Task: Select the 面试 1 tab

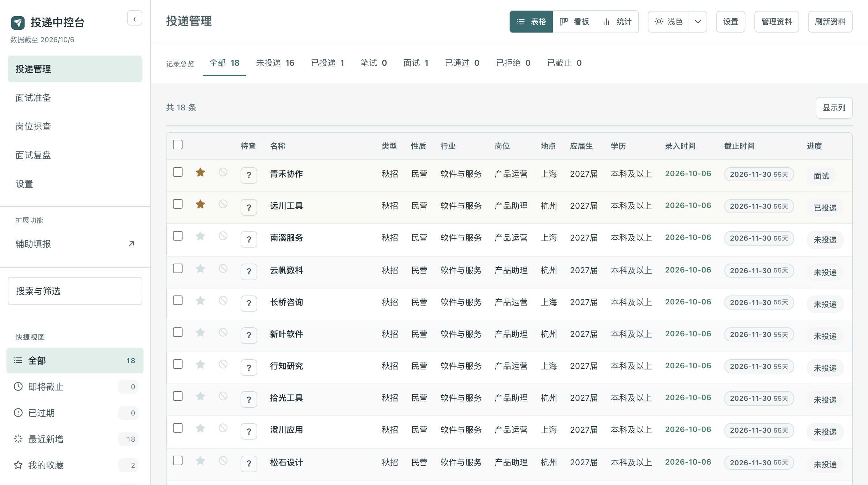Action: tap(416, 63)
